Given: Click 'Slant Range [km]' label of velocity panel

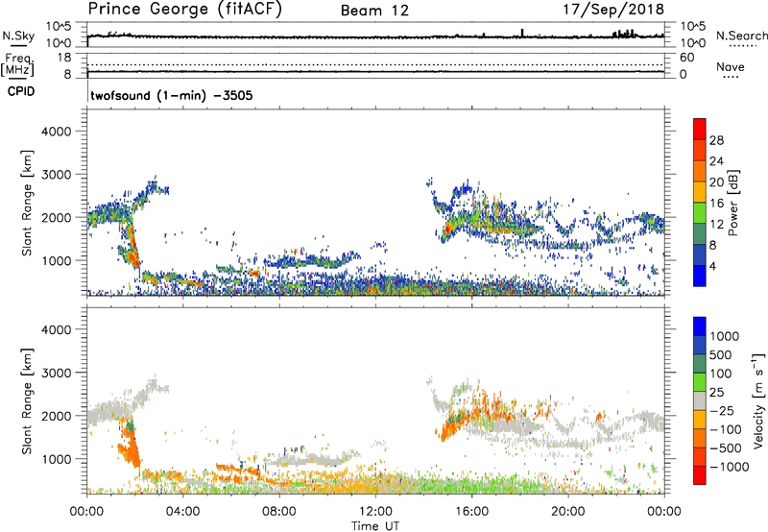Looking at the screenshot, I should click(x=27, y=401).
